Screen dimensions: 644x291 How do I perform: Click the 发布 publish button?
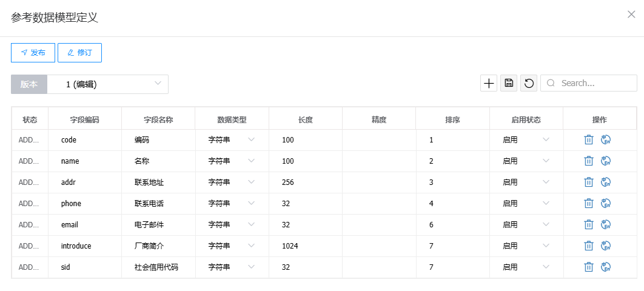[x=33, y=53]
